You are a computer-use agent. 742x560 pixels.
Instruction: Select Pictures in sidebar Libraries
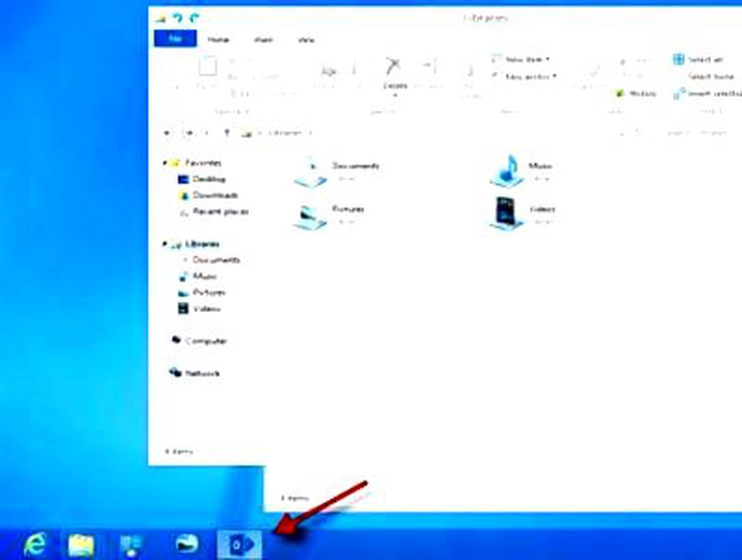(x=202, y=292)
